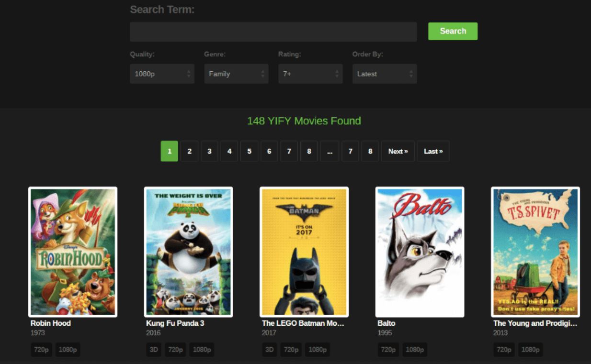Click the Kung Fu Panda 3 title link

[175, 323]
